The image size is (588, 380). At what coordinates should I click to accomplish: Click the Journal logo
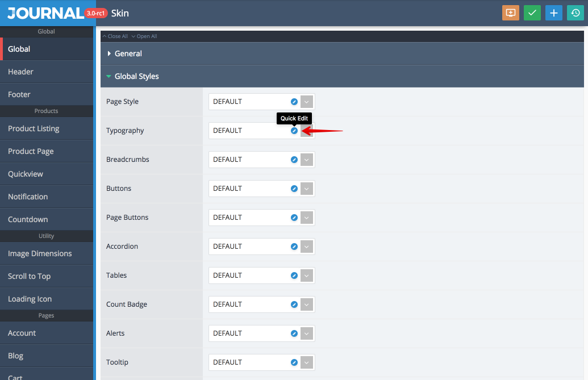(x=46, y=13)
